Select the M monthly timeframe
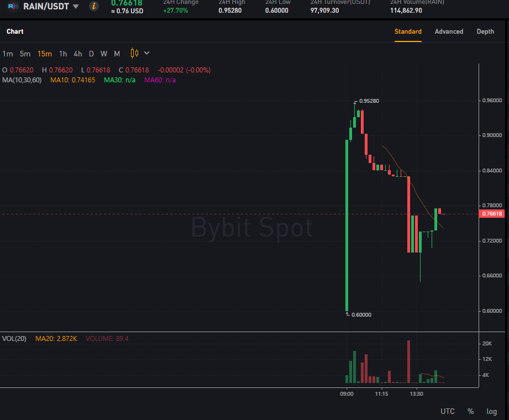509x420 pixels. [117, 54]
